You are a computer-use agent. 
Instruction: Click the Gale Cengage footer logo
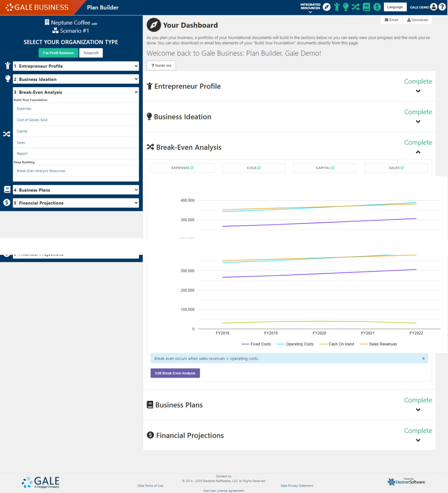(40, 482)
